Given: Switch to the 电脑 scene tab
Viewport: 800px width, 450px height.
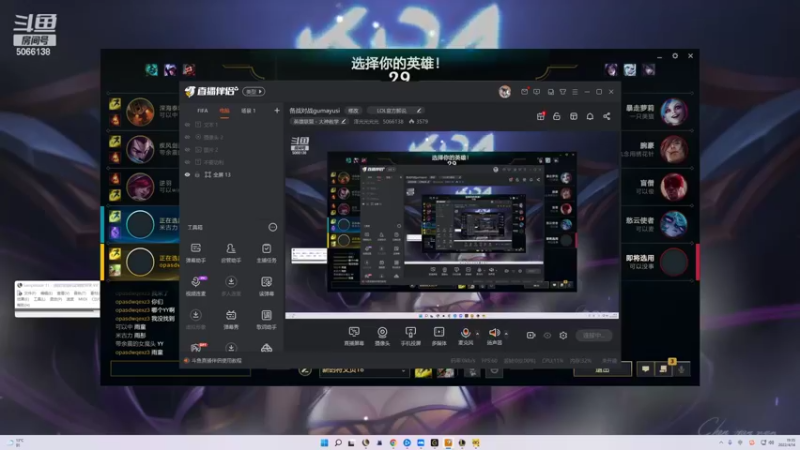Looking at the screenshot, I should tap(224, 111).
